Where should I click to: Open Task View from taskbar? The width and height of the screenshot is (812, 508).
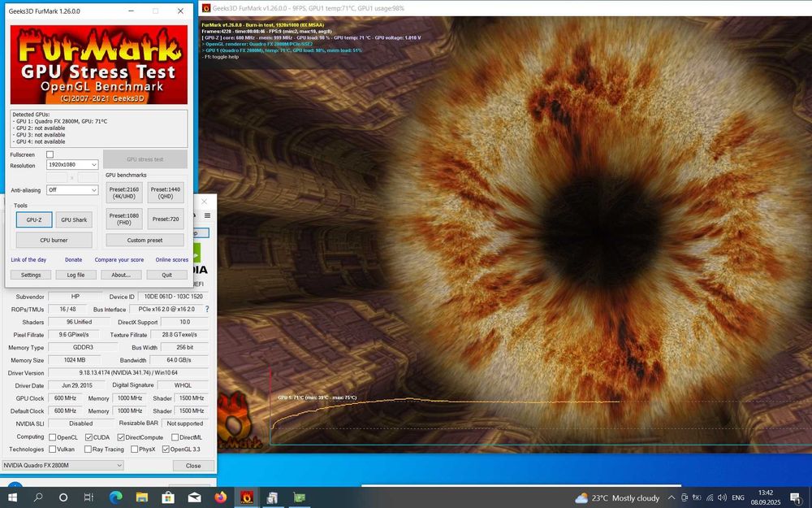(x=89, y=497)
